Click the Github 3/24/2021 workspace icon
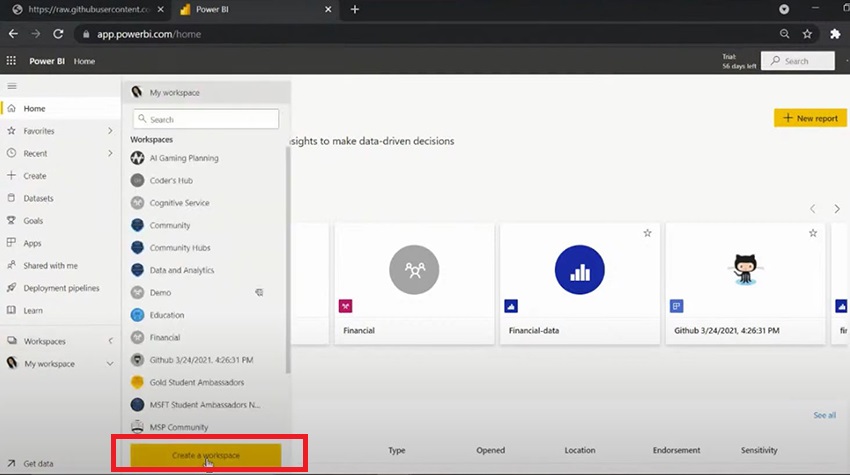 137,360
